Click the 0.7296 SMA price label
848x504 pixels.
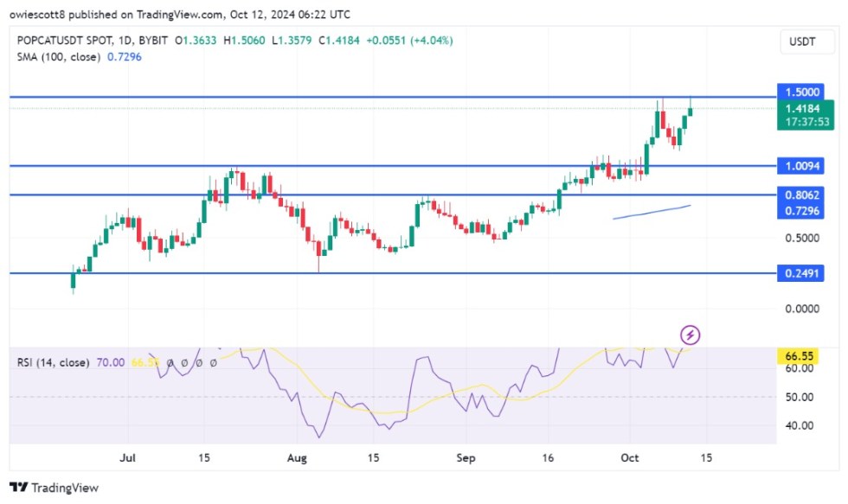pyautogui.click(x=796, y=211)
